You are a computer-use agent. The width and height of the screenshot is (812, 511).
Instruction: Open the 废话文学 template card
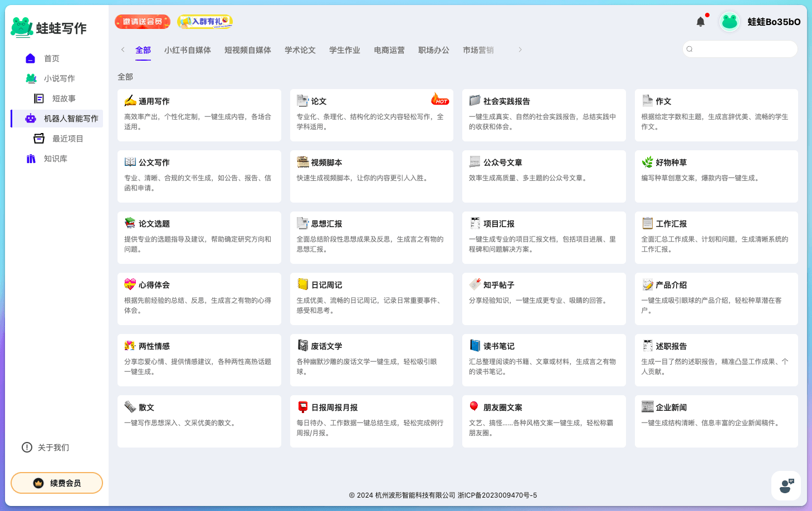371,360
